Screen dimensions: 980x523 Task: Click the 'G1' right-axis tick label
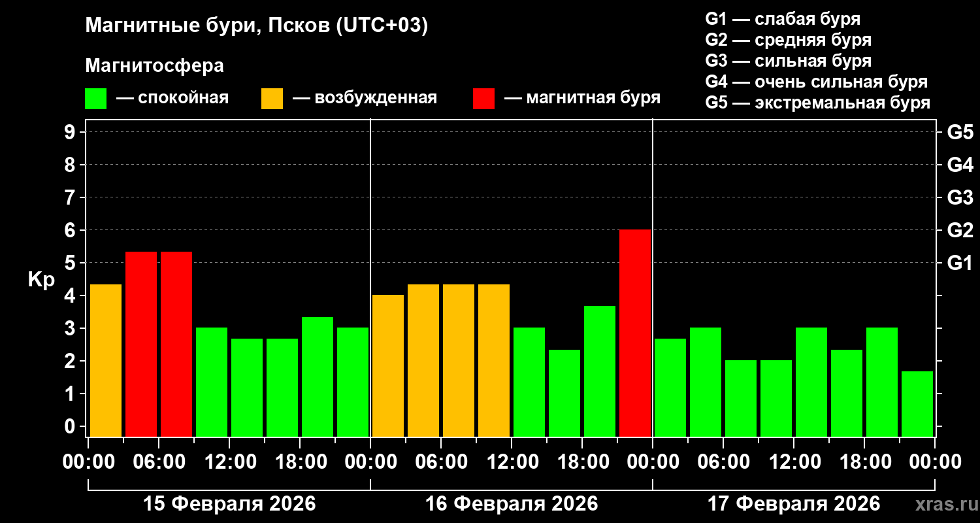tap(960, 263)
